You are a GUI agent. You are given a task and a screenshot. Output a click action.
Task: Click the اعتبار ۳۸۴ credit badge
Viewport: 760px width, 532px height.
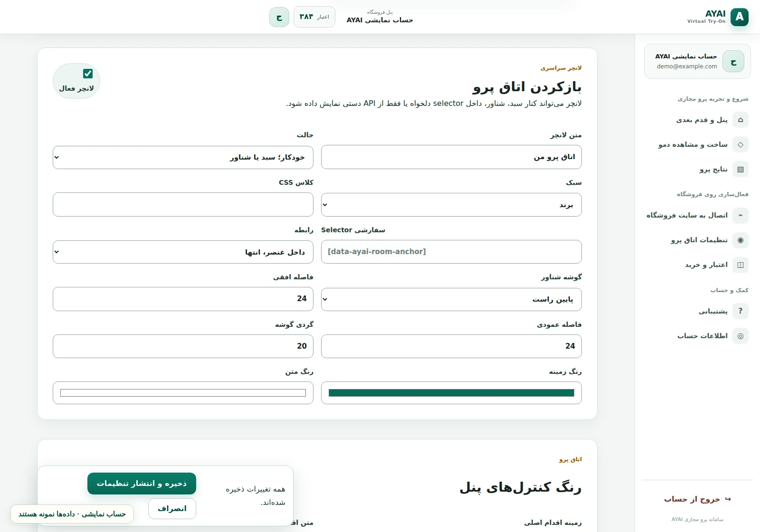(314, 17)
